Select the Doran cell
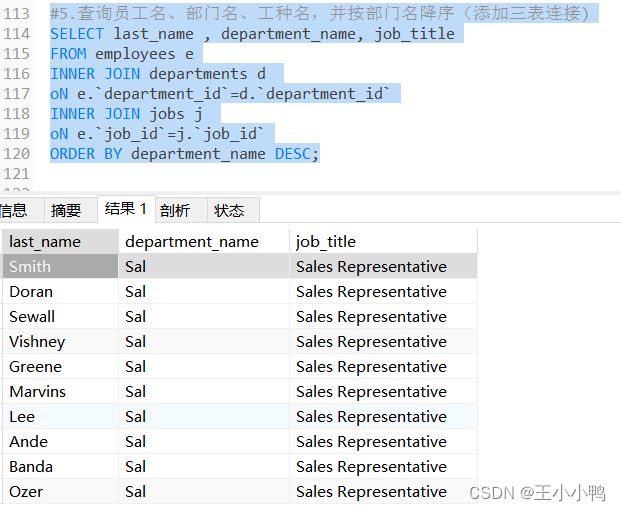621x511 pixels. 60,292
